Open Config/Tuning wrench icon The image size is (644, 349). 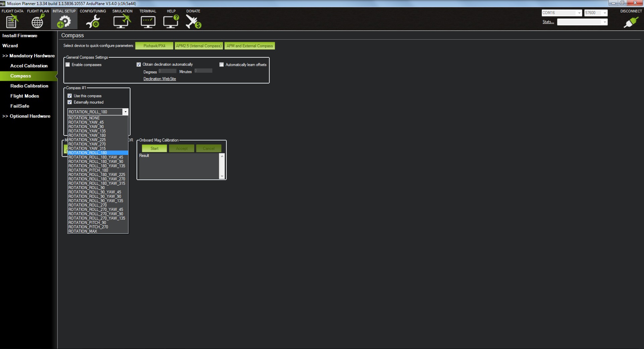click(93, 22)
